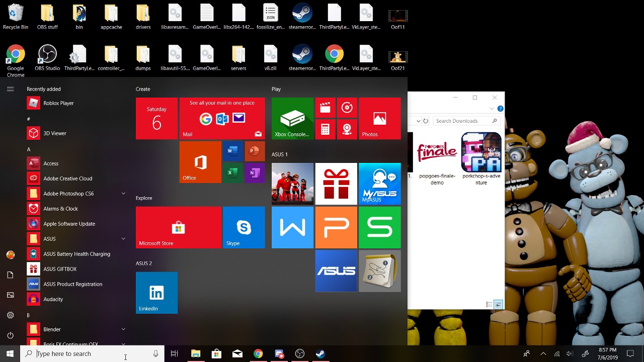
Task: Launch 3D Viewer app
Action: pyautogui.click(x=75, y=133)
